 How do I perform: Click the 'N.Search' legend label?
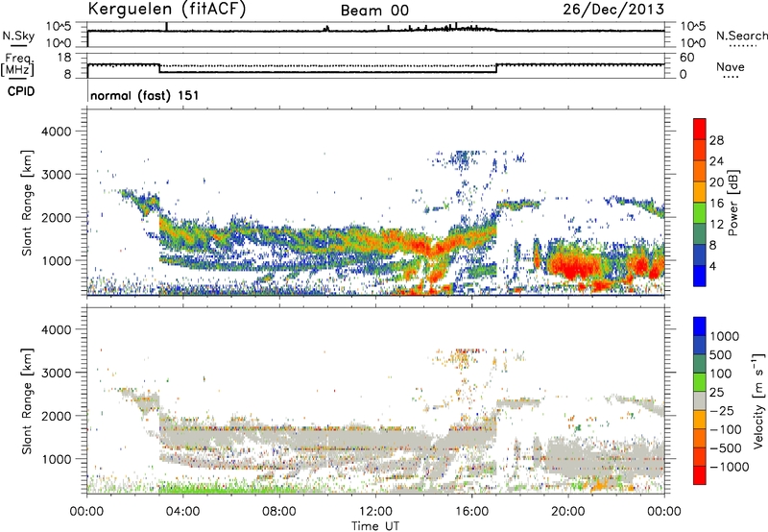coord(741,36)
